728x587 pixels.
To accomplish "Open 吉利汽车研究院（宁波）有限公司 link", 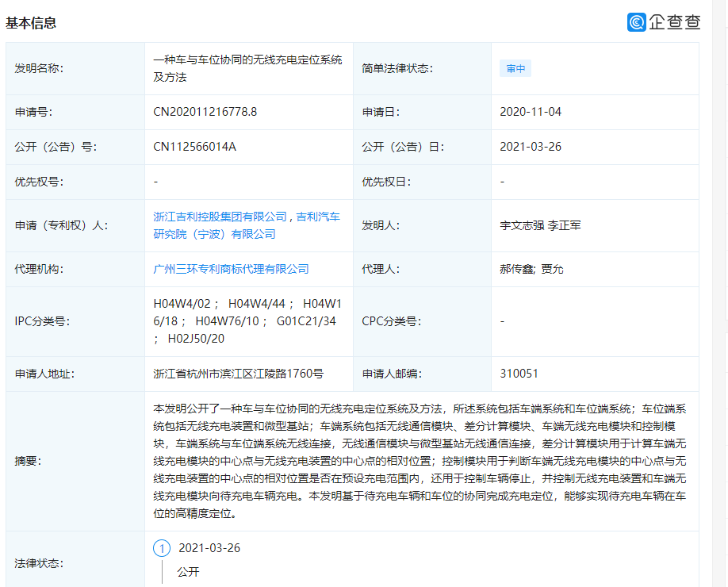I will 247,225.
